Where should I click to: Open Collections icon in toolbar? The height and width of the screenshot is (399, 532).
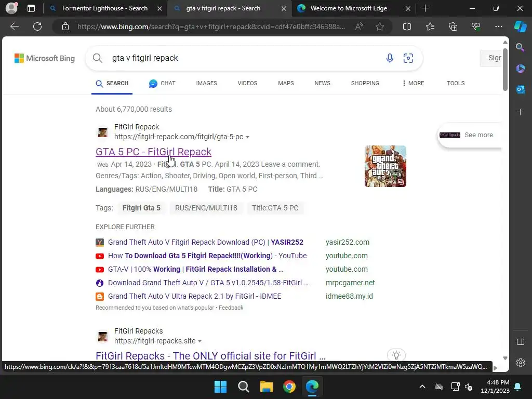453,26
